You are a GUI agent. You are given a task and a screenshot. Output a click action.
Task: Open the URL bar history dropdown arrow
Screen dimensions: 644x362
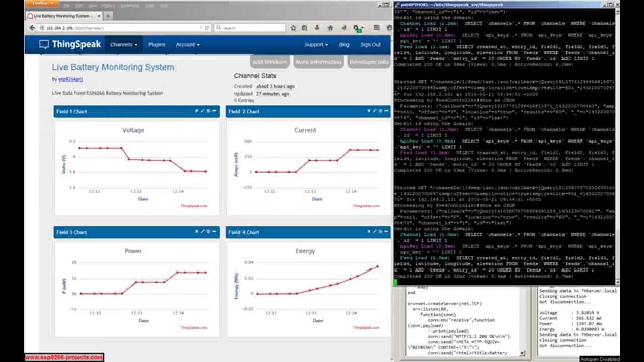pos(201,28)
